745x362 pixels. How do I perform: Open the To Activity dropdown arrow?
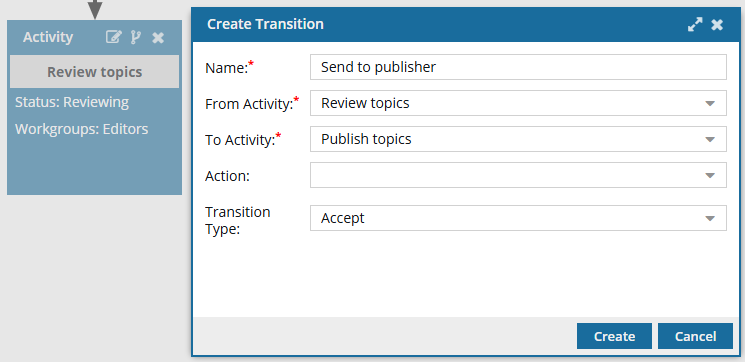pos(710,139)
